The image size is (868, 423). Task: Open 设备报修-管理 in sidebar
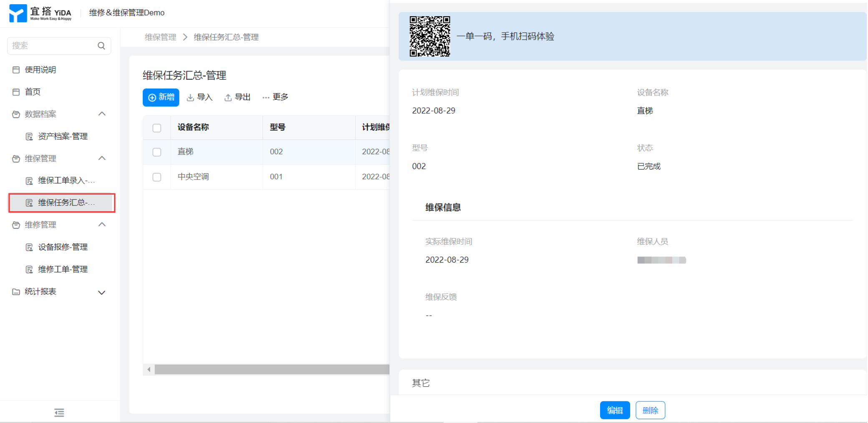[63, 247]
